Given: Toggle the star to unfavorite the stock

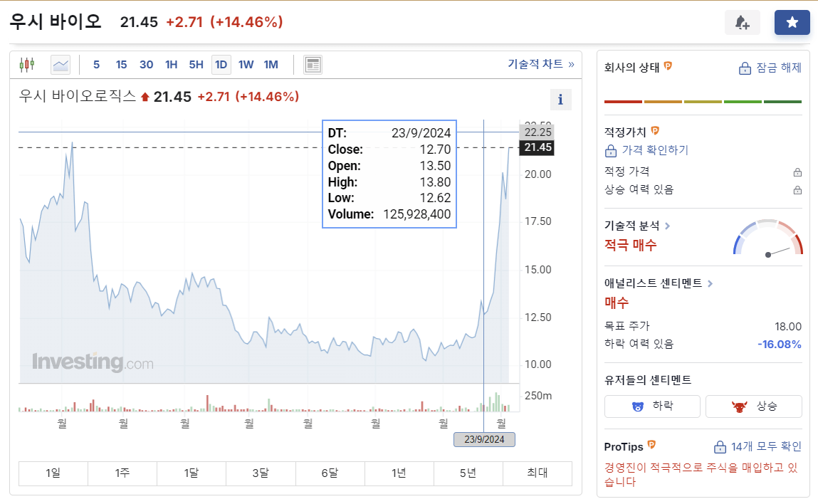Looking at the screenshot, I should tap(792, 22).
